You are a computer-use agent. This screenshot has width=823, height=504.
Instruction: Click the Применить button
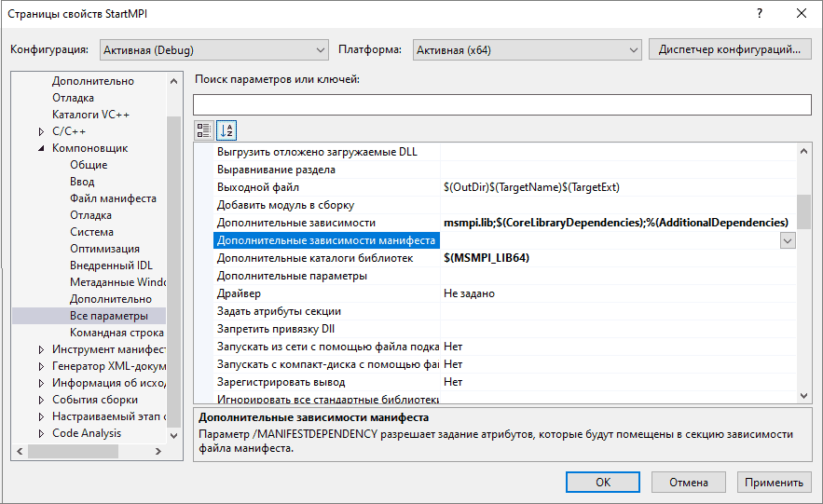(x=774, y=483)
